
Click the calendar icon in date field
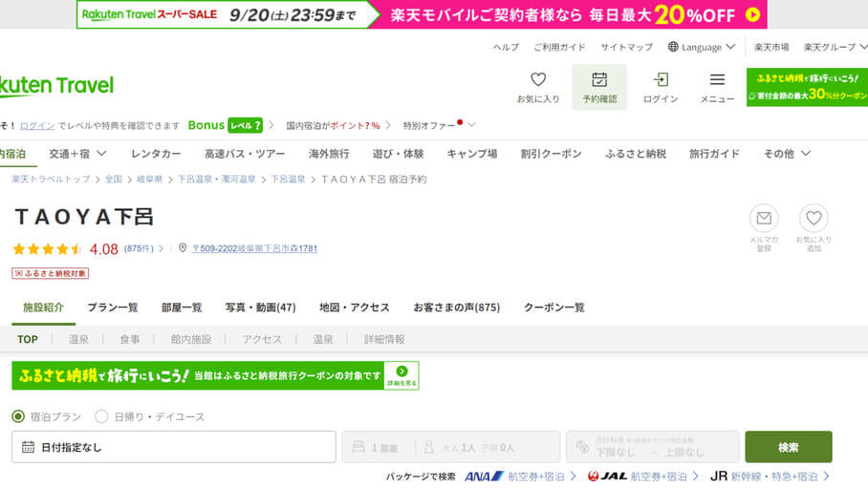pyautogui.click(x=29, y=447)
